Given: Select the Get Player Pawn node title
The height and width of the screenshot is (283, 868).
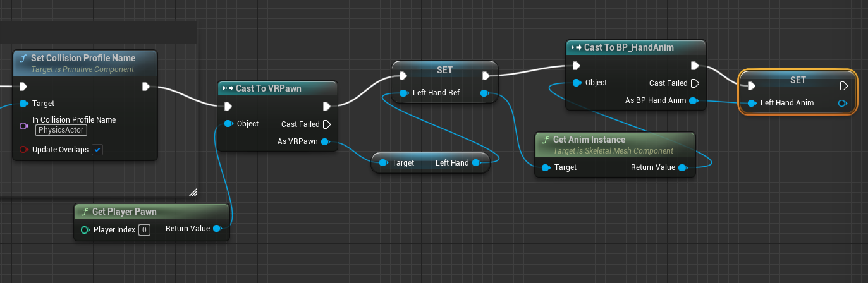Looking at the screenshot, I should point(124,212).
